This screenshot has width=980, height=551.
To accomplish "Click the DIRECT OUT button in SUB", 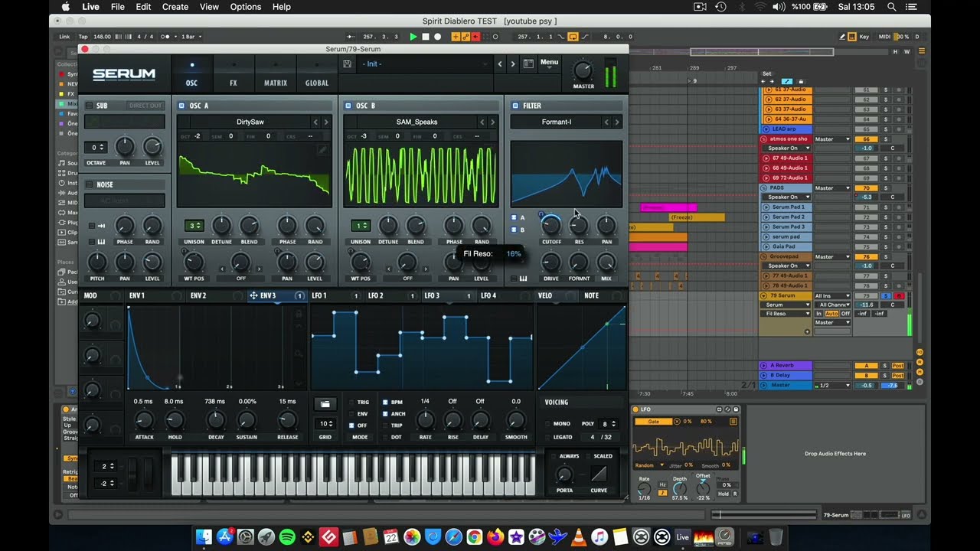I will (145, 106).
